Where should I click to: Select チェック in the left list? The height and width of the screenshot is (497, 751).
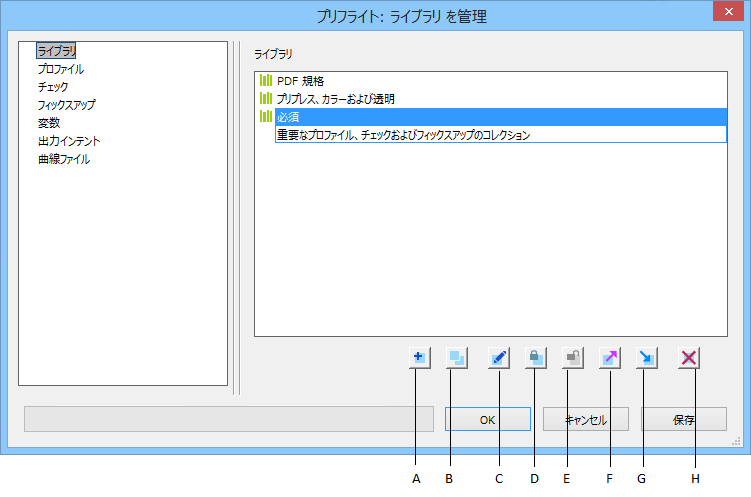coord(53,87)
